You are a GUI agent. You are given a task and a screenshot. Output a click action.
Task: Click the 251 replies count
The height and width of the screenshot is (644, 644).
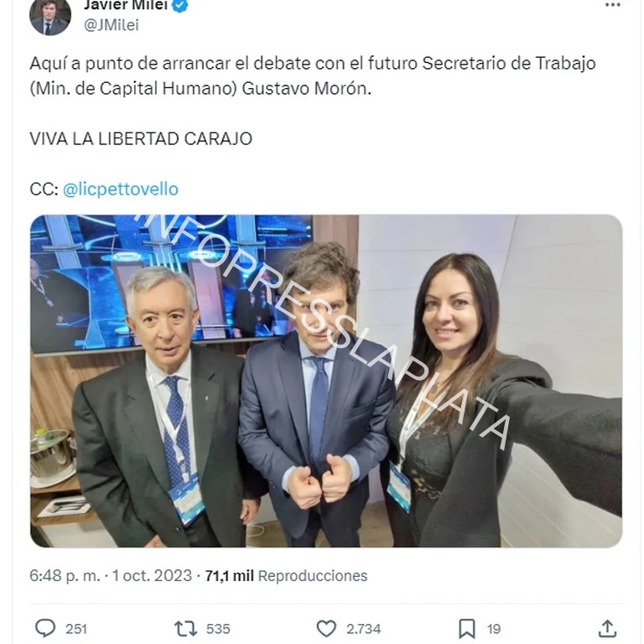point(76,629)
